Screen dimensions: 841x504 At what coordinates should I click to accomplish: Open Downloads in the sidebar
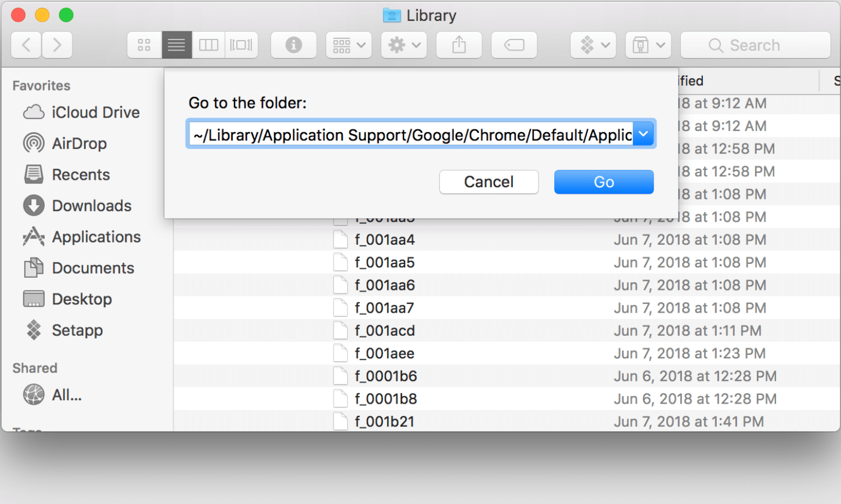coord(91,206)
